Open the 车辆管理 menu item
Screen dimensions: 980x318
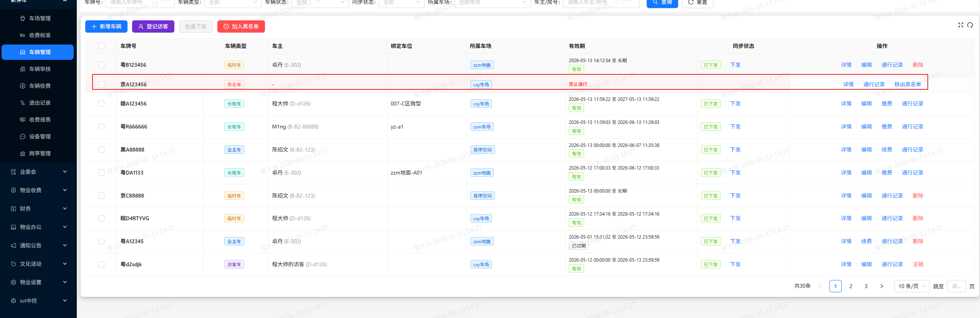click(38, 52)
